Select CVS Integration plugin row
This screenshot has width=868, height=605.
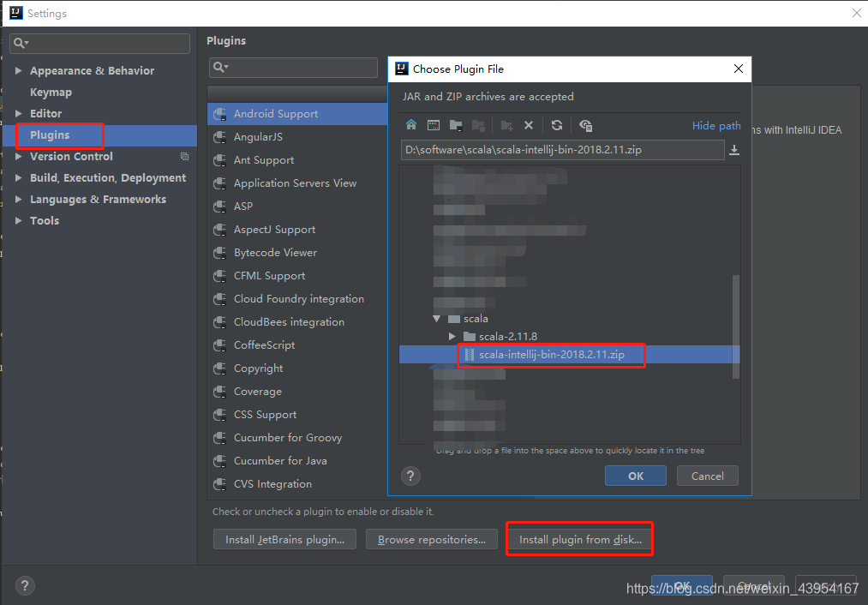pyautogui.click(x=298, y=484)
